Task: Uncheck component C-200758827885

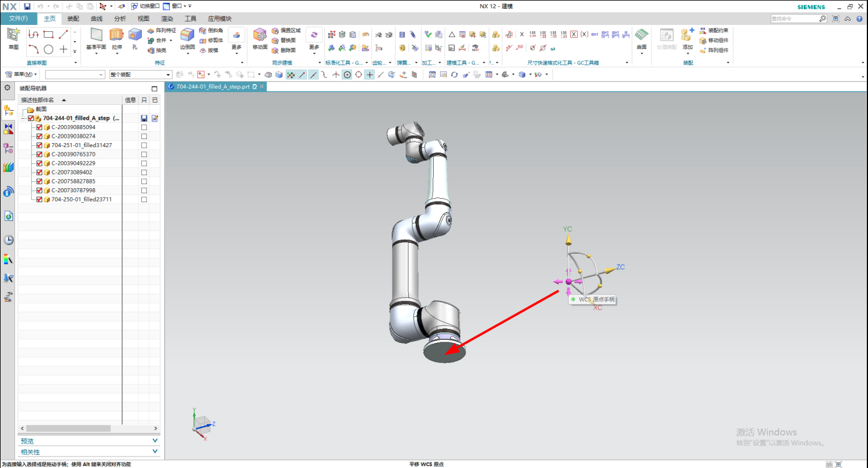Action: (39, 181)
